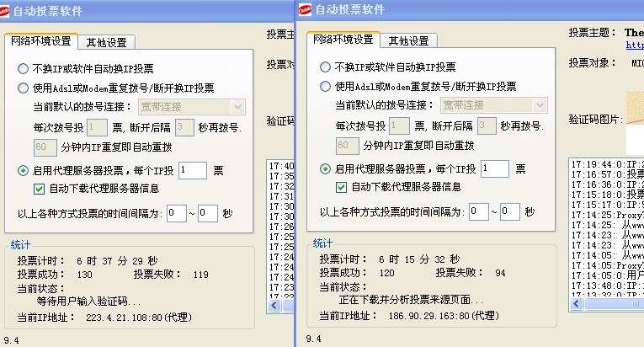Click 60 分钟内IP重复 field in left window

45,147
